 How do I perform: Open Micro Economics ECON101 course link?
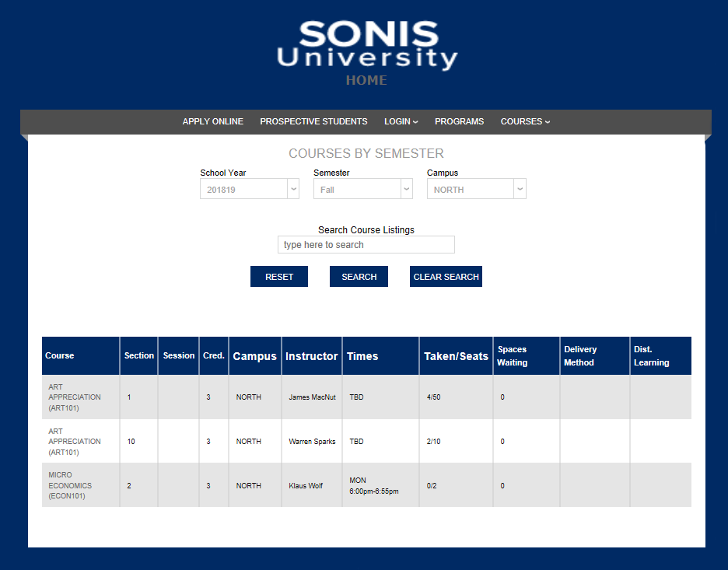70,486
